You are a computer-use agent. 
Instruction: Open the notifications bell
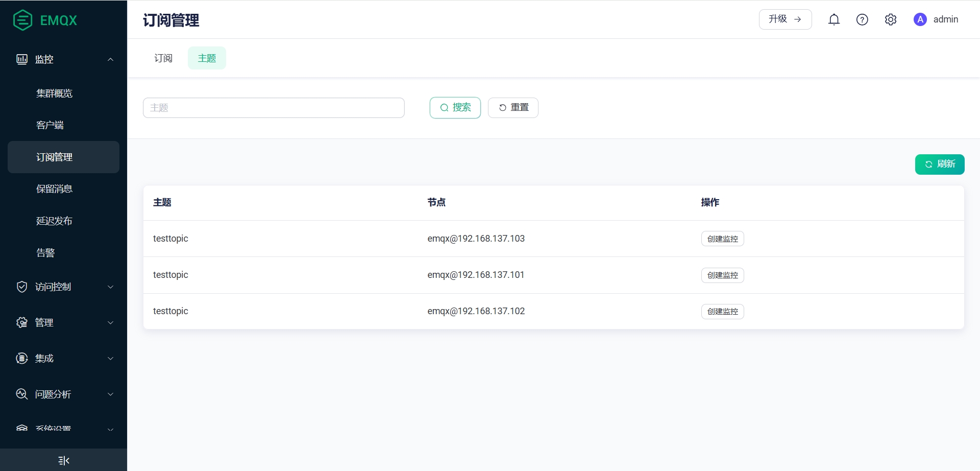834,19
